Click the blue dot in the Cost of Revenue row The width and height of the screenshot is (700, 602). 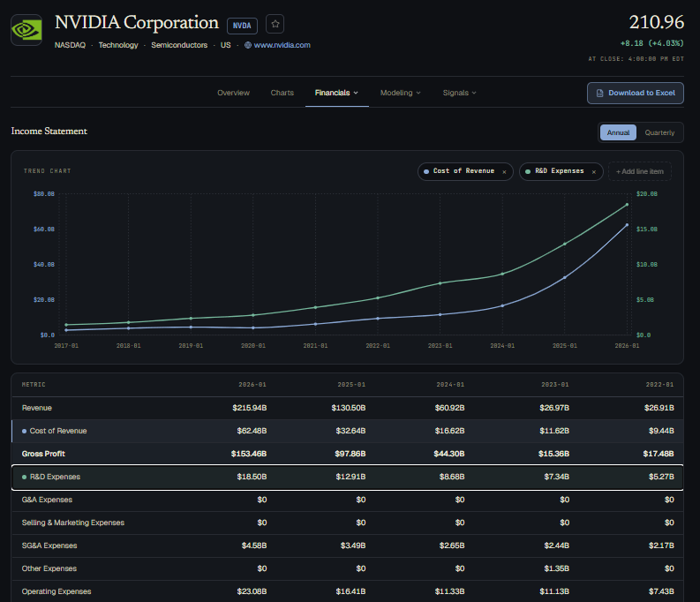[24, 431]
